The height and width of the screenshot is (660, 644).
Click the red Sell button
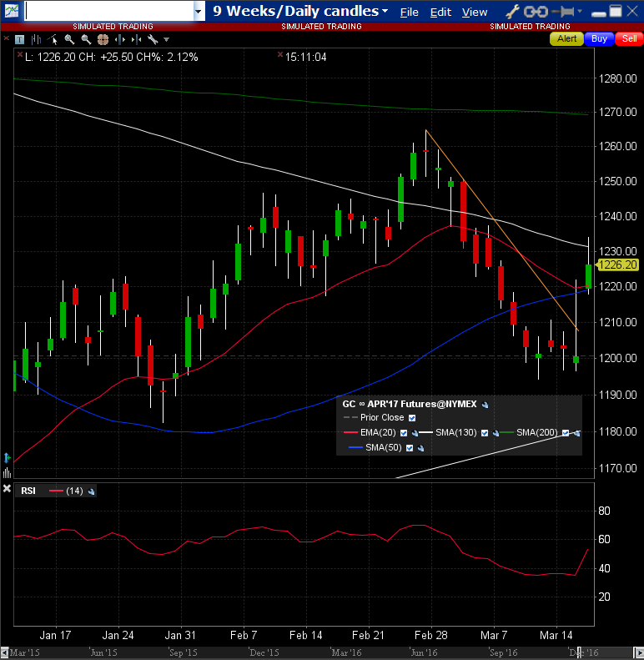(x=627, y=39)
